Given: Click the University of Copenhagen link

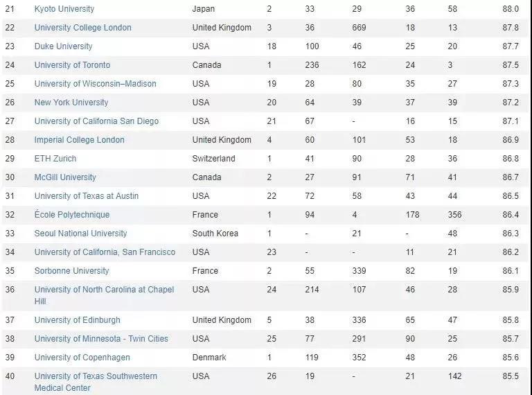Looking at the screenshot, I should pos(82,358).
